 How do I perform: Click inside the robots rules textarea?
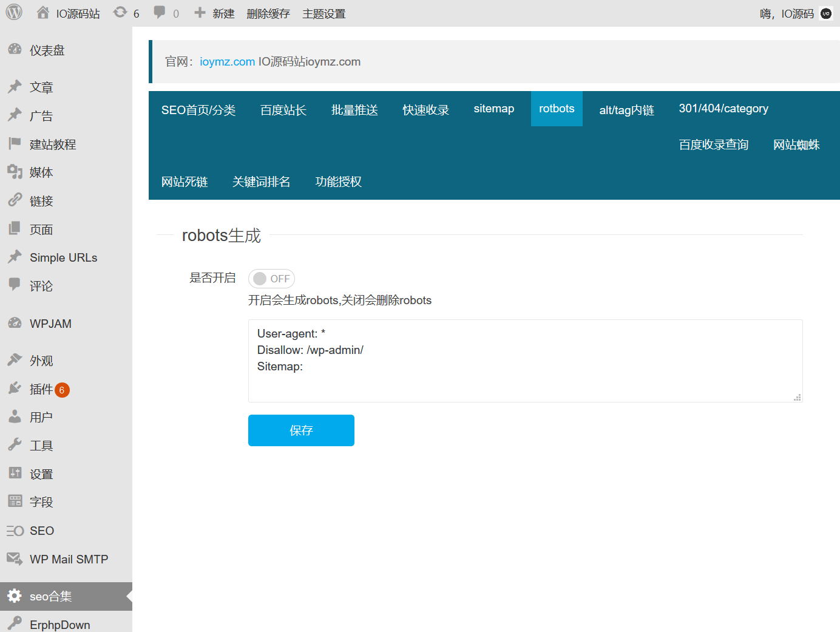(525, 361)
